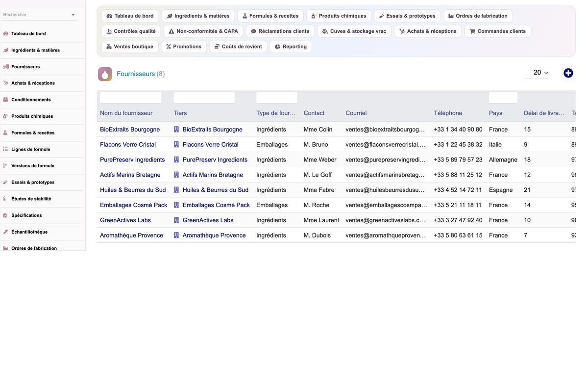
Task: Click the branch icon beside Versions de formule
Action: pos(6,166)
